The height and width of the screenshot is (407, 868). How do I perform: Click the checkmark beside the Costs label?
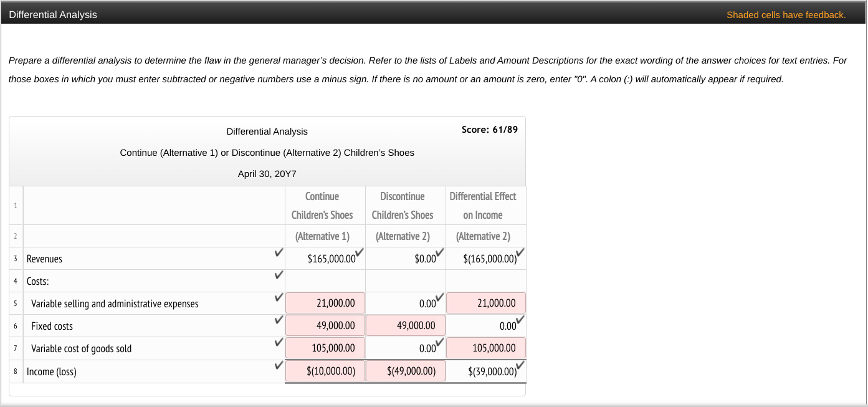click(279, 275)
